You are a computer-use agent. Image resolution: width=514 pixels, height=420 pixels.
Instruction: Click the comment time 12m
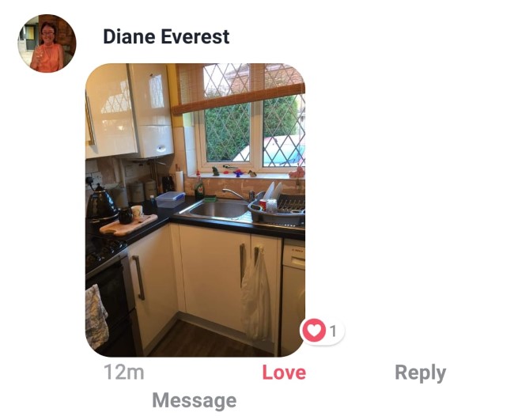click(124, 373)
